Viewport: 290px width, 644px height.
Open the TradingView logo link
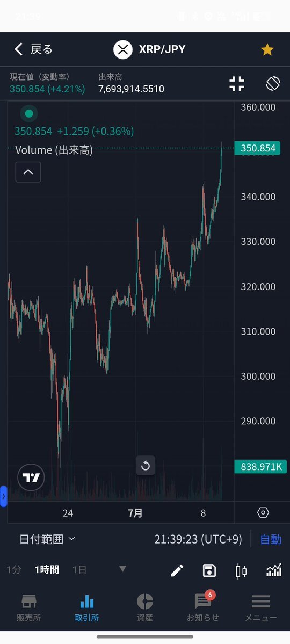[31, 477]
